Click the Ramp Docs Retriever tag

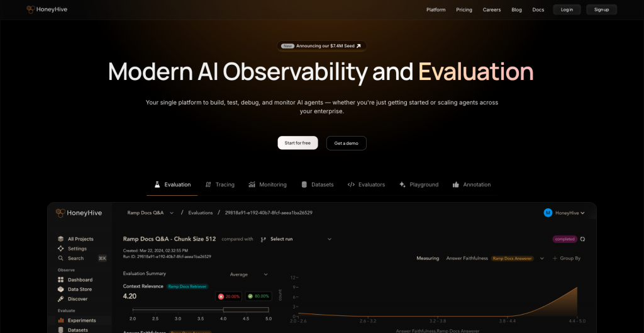(187, 286)
